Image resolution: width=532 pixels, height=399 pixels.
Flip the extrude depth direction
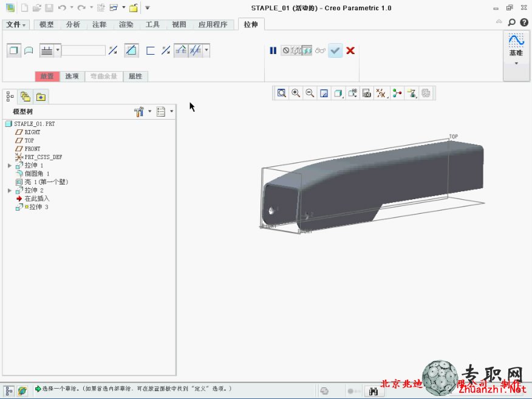coord(113,50)
